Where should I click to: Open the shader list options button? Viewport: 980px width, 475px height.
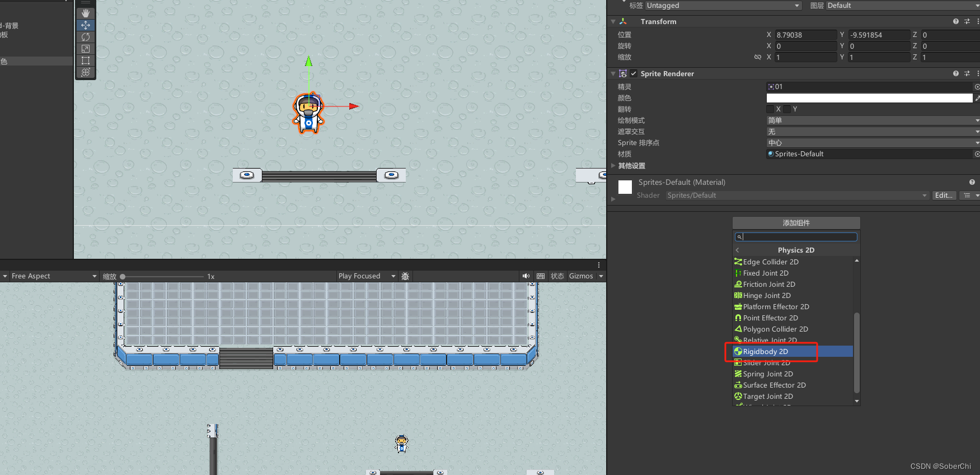[969, 195]
